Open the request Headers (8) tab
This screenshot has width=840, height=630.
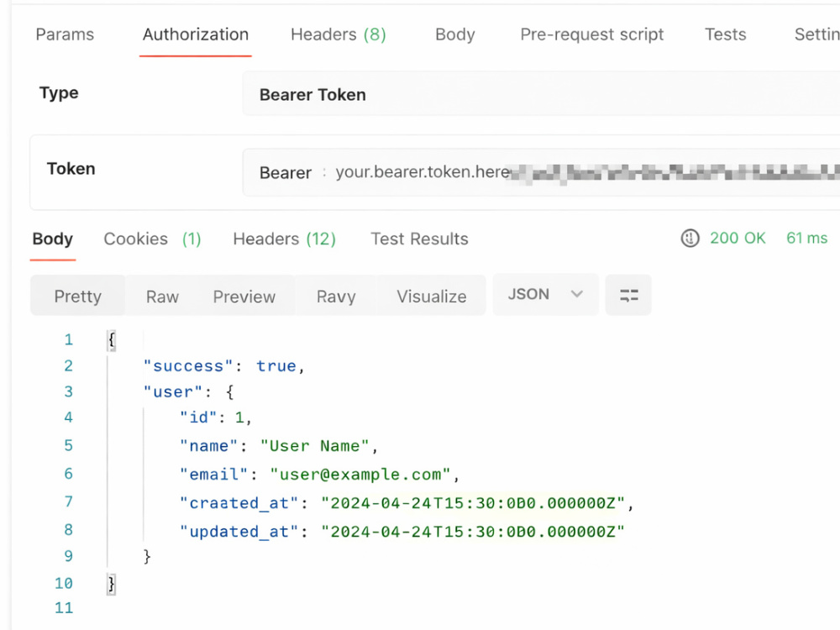338,34
